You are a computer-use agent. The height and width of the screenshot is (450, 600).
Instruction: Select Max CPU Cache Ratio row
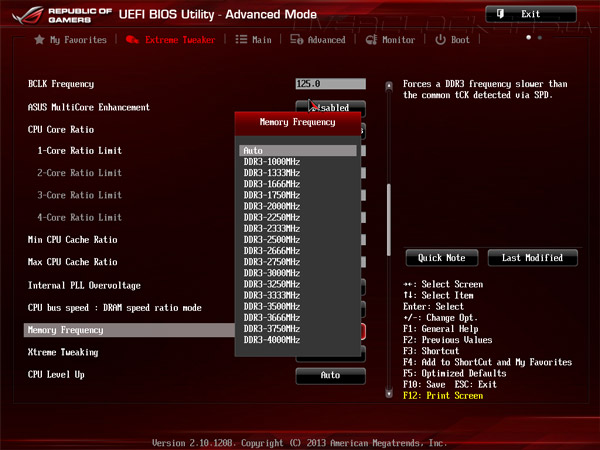tap(73, 262)
